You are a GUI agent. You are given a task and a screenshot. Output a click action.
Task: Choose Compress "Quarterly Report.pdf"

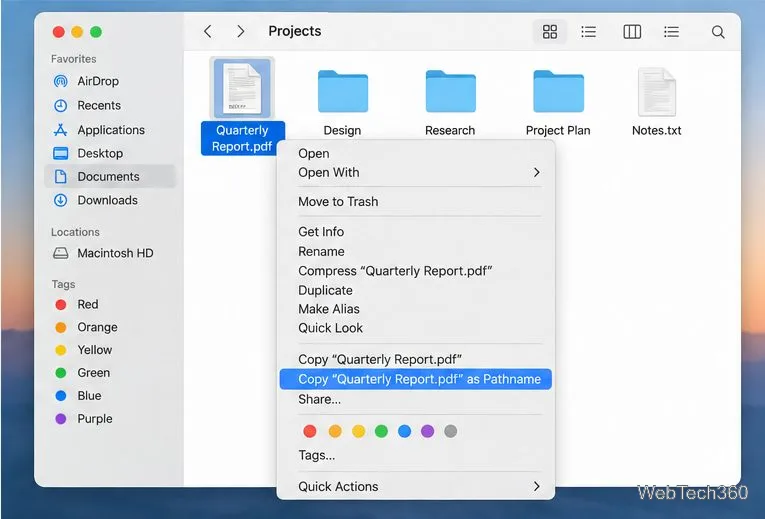point(416,271)
